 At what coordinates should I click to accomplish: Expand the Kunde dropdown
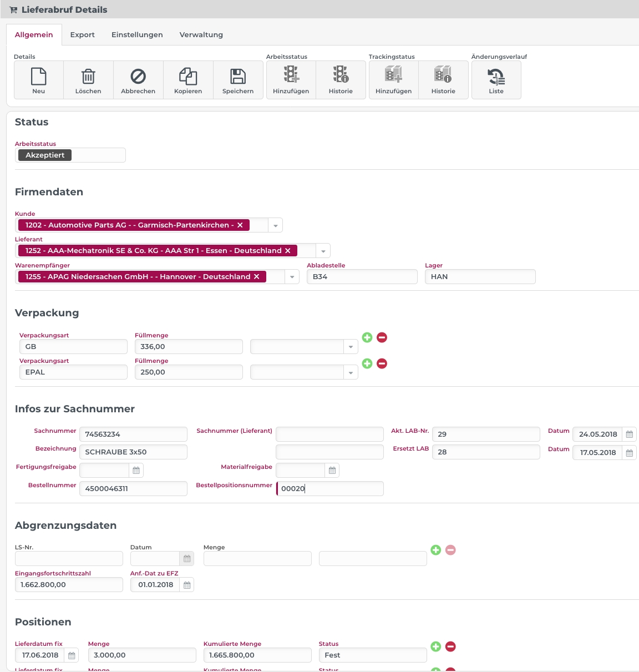(x=276, y=225)
